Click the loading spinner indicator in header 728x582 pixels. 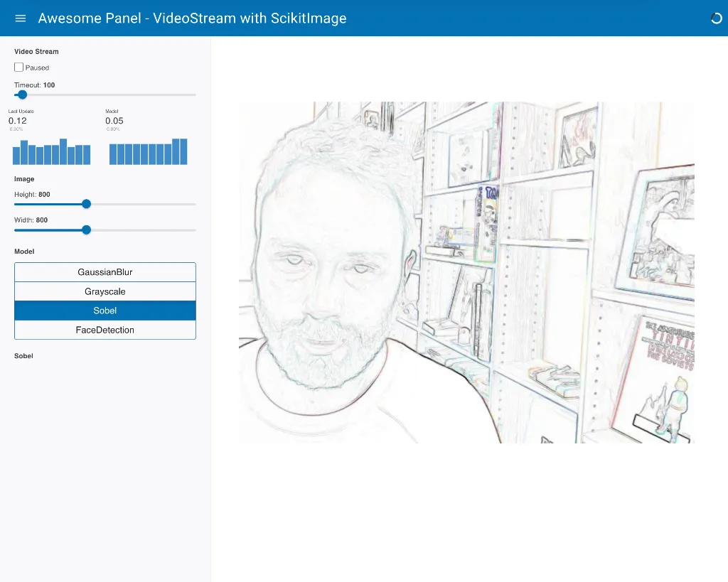716,18
